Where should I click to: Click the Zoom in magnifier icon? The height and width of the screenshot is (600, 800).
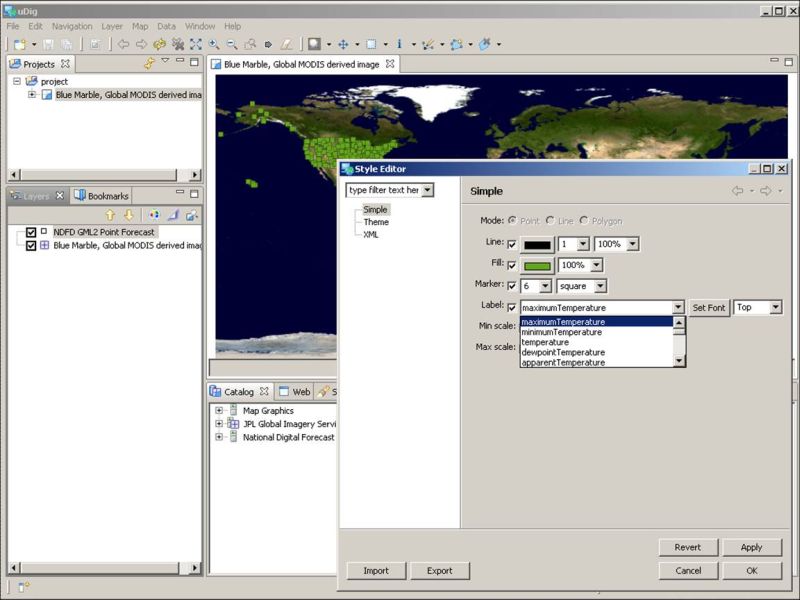point(214,44)
